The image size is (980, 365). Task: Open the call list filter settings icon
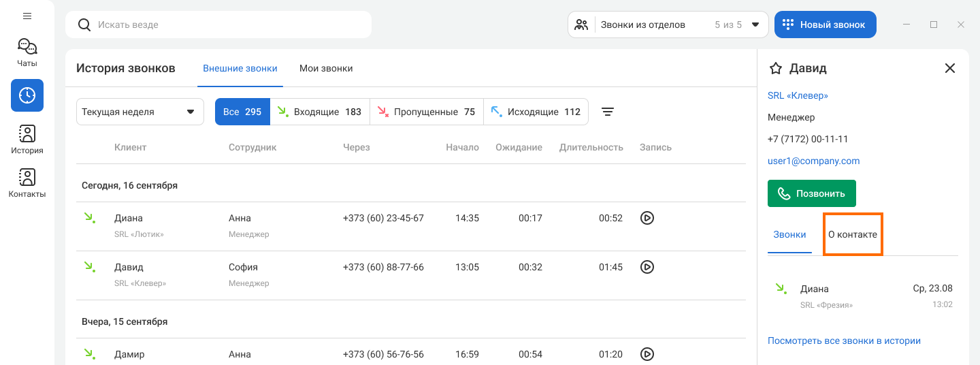pyautogui.click(x=608, y=112)
